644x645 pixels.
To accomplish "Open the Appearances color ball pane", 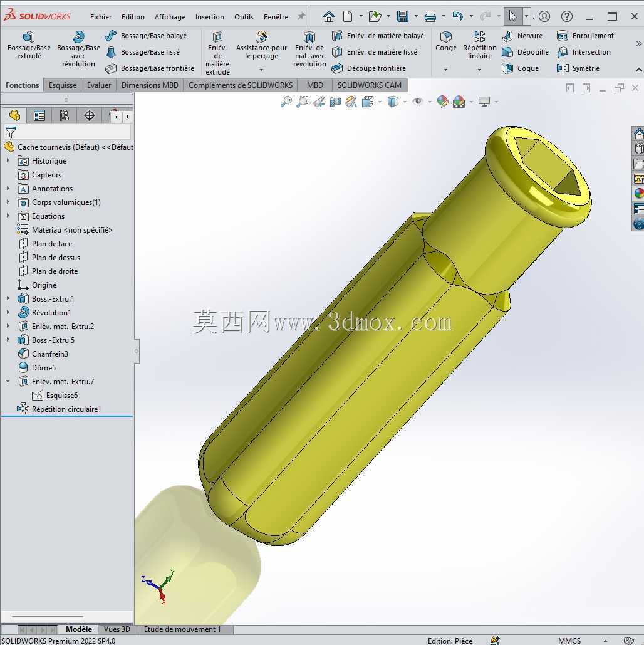I will 638,192.
